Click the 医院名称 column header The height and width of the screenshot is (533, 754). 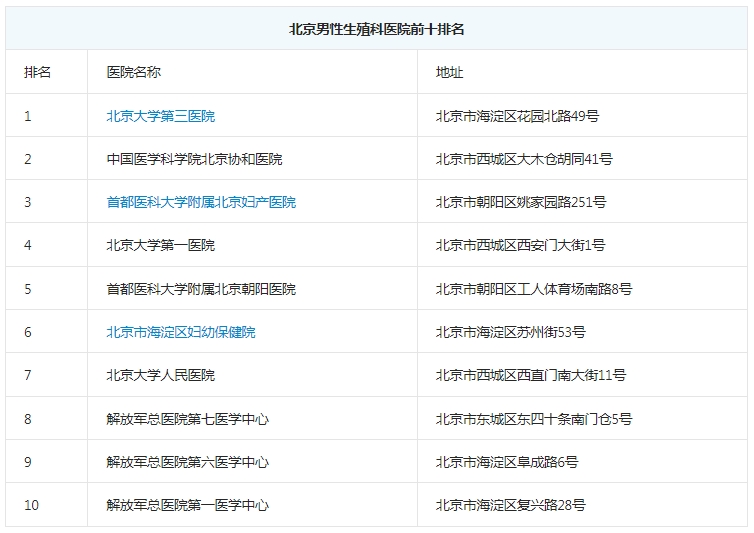point(134,72)
